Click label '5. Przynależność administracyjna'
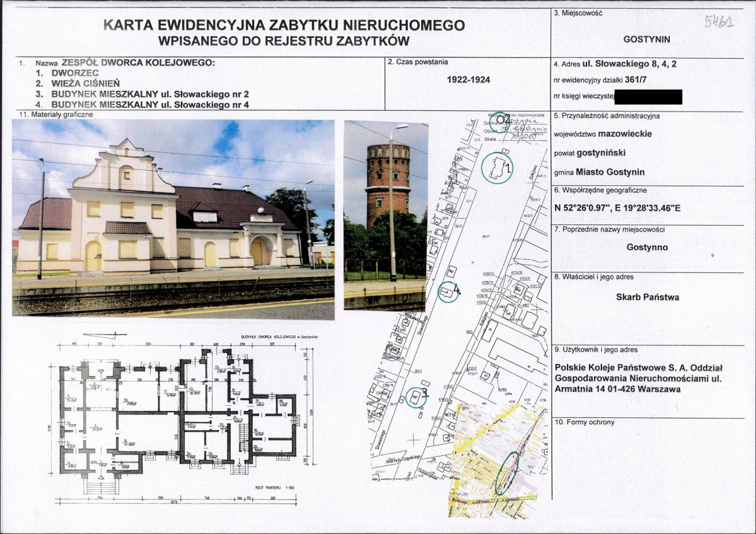 (x=607, y=116)
